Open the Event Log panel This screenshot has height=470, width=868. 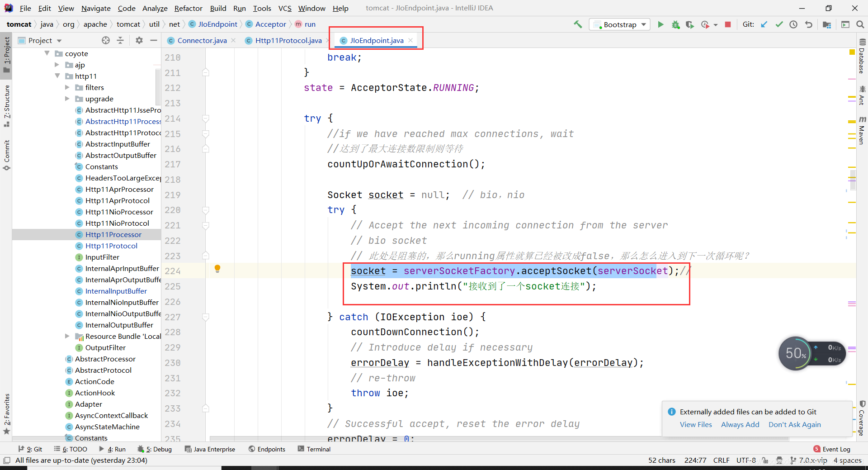[x=831, y=449]
